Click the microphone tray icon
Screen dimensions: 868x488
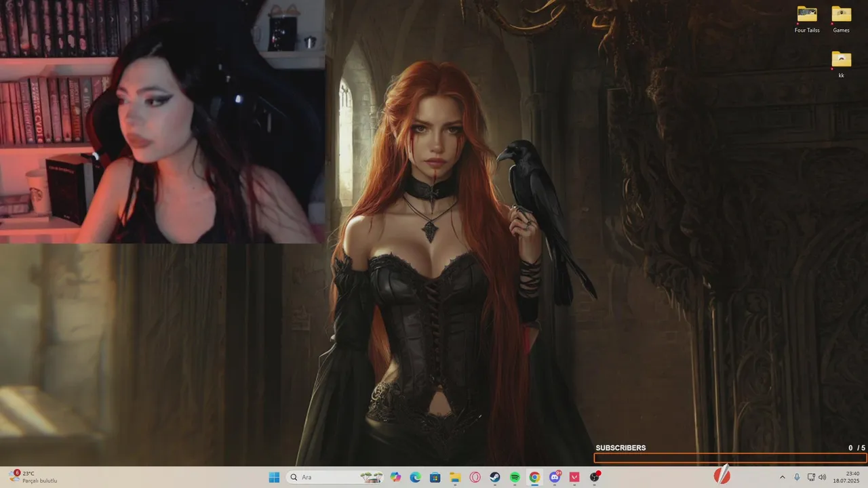coord(797,477)
